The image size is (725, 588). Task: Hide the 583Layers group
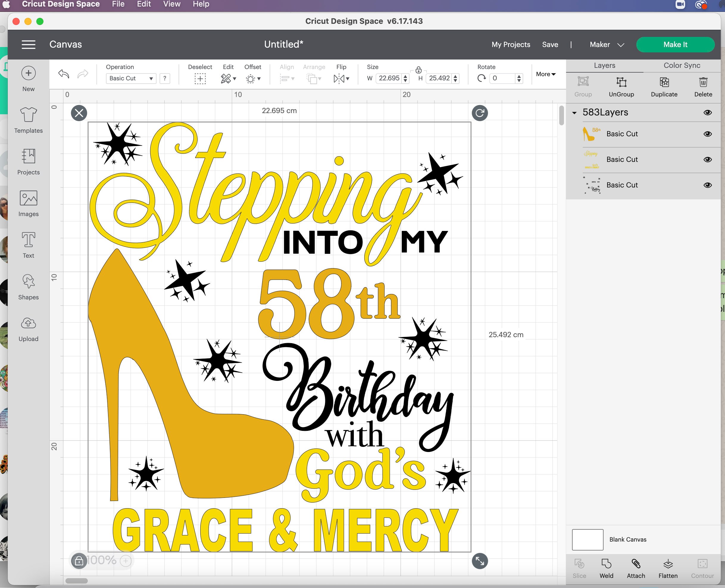[707, 112]
